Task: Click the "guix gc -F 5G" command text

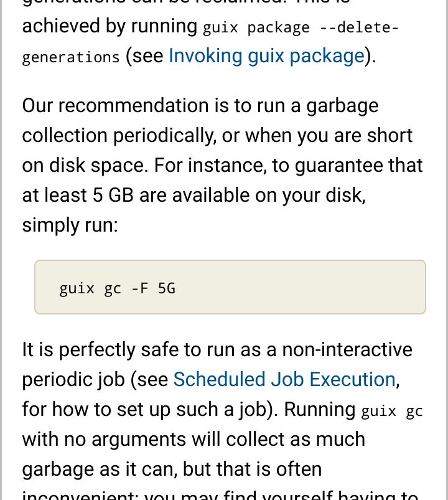Action: pos(117,288)
